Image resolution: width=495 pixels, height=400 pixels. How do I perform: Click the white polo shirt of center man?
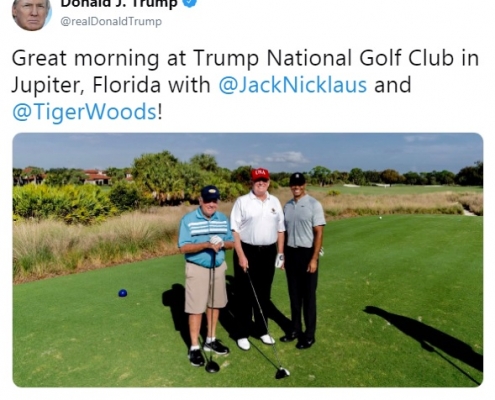(x=257, y=218)
